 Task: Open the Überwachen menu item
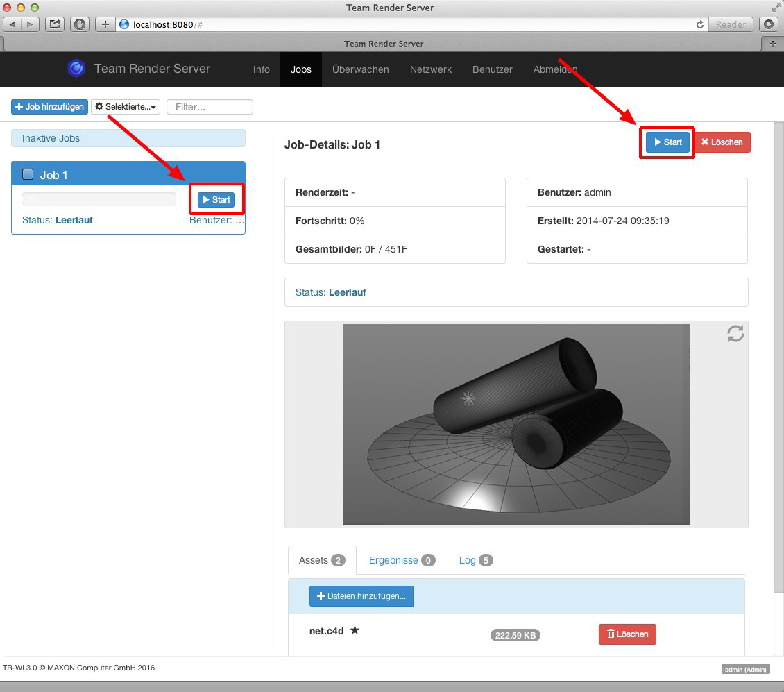click(360, 69)
